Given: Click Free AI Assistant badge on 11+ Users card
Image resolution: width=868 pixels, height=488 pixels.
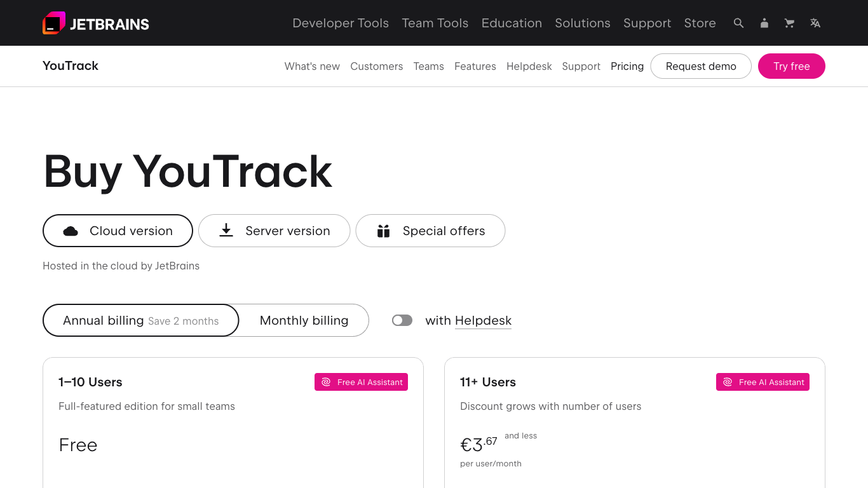Looking at the screenshot, I should pyautogui.click(x=763, y=382).
